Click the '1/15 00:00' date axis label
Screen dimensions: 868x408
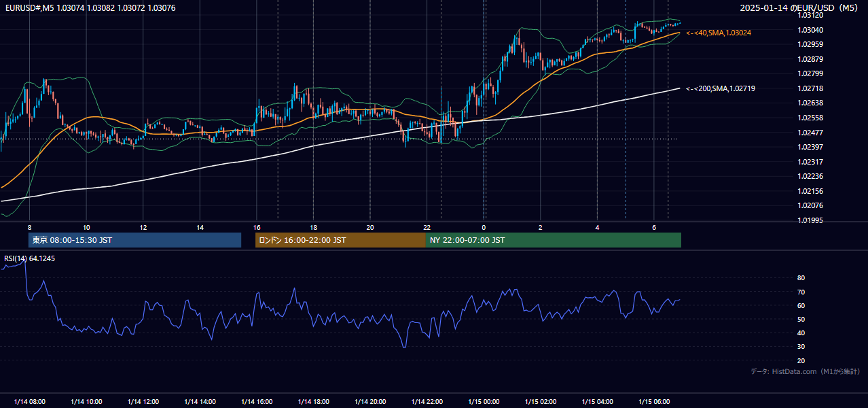[484, 402]
